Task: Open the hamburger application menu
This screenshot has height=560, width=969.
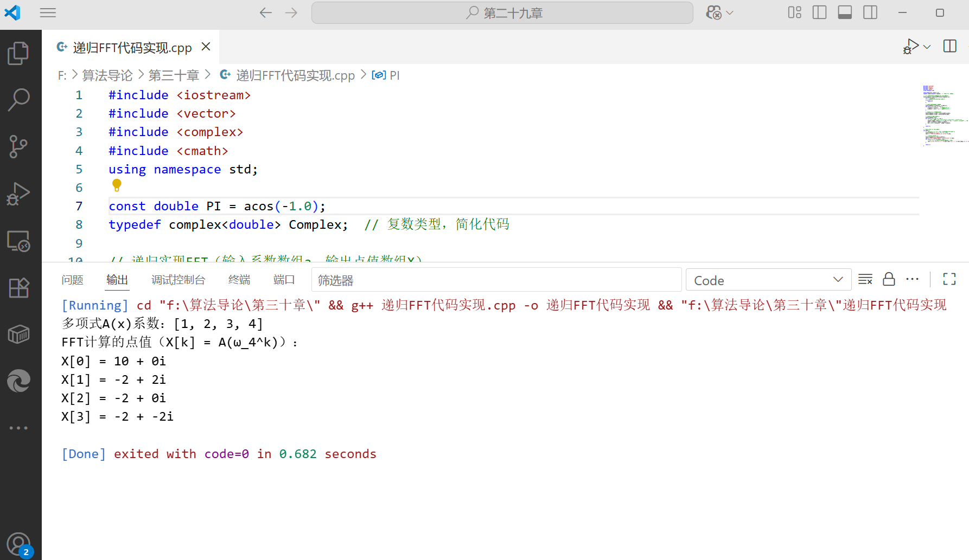Action: (48, 12)
